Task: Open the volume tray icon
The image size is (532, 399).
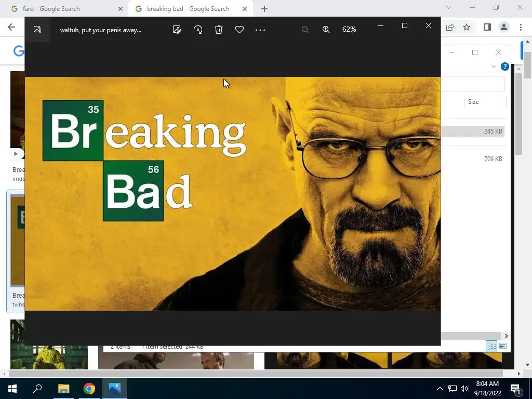Action: (464, 389)
